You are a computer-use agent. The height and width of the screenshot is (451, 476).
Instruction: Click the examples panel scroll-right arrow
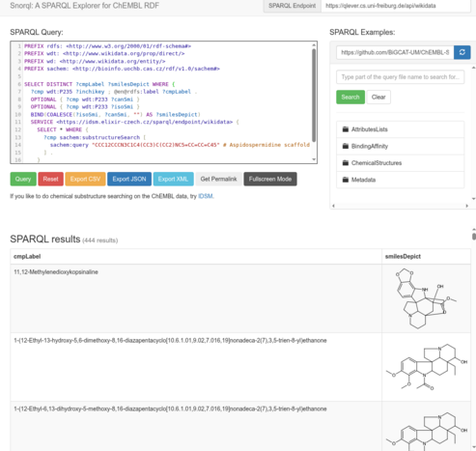[466, 206]
